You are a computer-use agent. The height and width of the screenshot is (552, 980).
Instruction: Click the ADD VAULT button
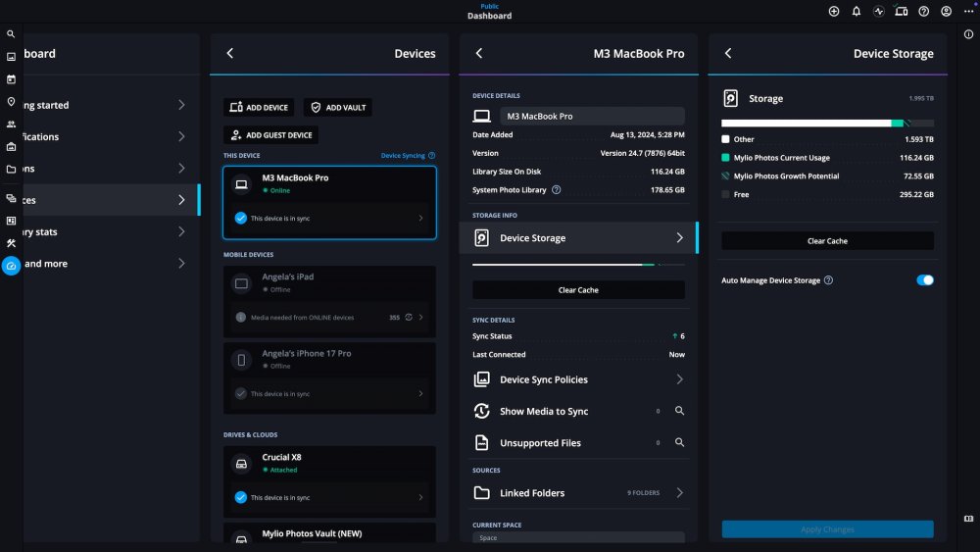338,108
